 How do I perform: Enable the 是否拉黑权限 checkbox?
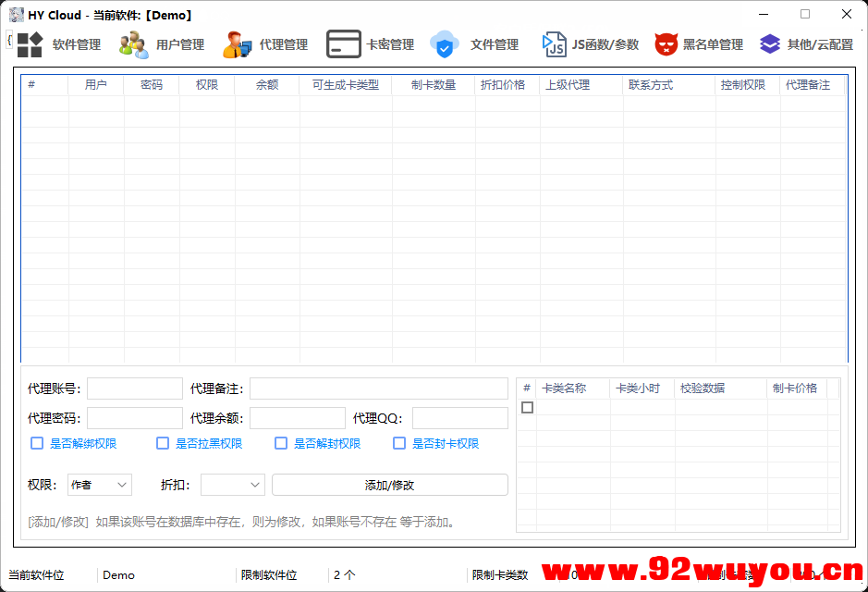pyautogui.click(x=163, y=443)
